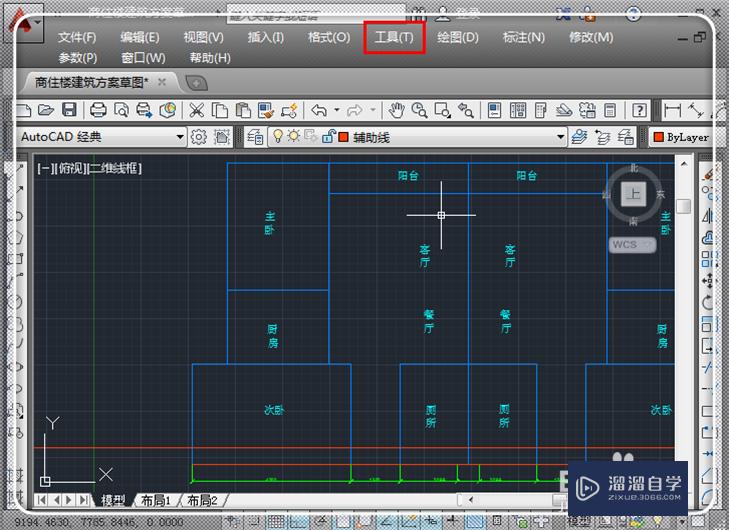Viewport: 729px width, 530px height.
Task: Paste from clipboard using toolbar icon
Action: (x=243, y=110)
